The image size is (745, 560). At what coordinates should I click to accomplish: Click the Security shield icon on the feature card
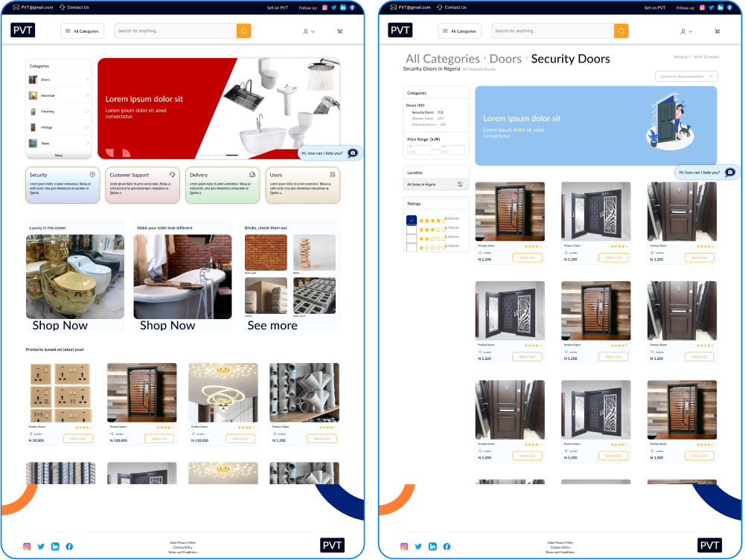92,174
